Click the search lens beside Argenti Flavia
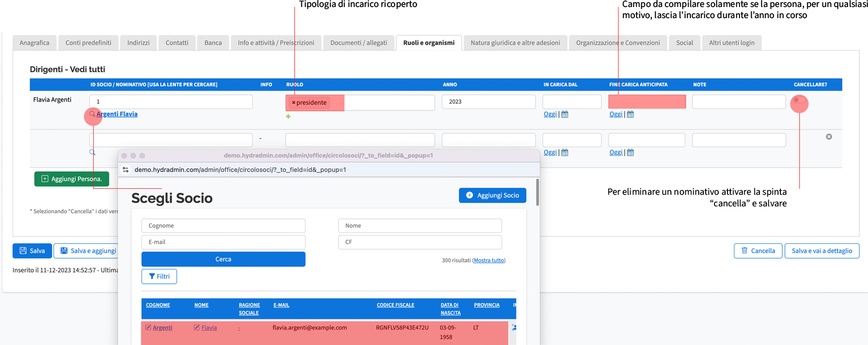 (92, 114)
